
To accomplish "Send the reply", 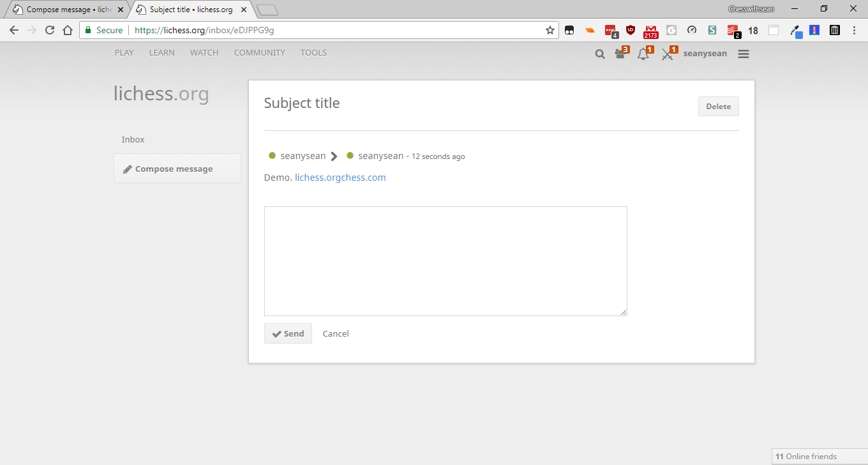I will [x=288, y=333].
